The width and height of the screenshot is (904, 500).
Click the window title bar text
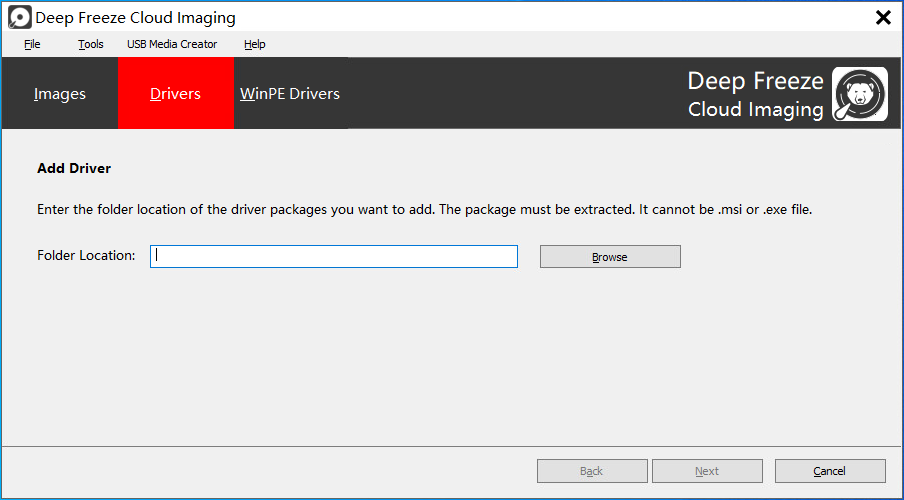point(135,18)
